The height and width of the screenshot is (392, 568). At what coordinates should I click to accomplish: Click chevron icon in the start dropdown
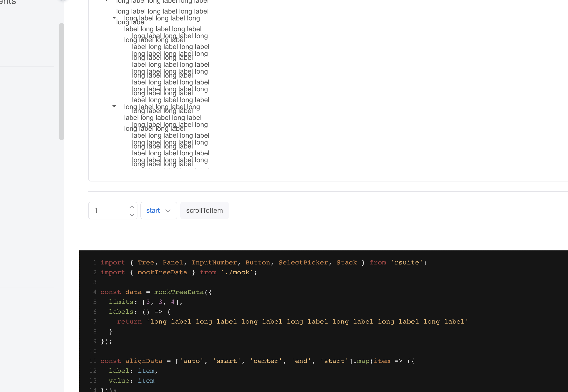[x=168, y=211]
